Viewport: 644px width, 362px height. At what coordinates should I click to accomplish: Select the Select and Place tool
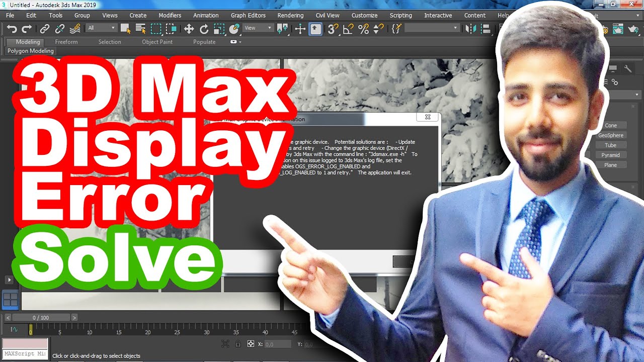pyautogui.click(x=234, y=29)
